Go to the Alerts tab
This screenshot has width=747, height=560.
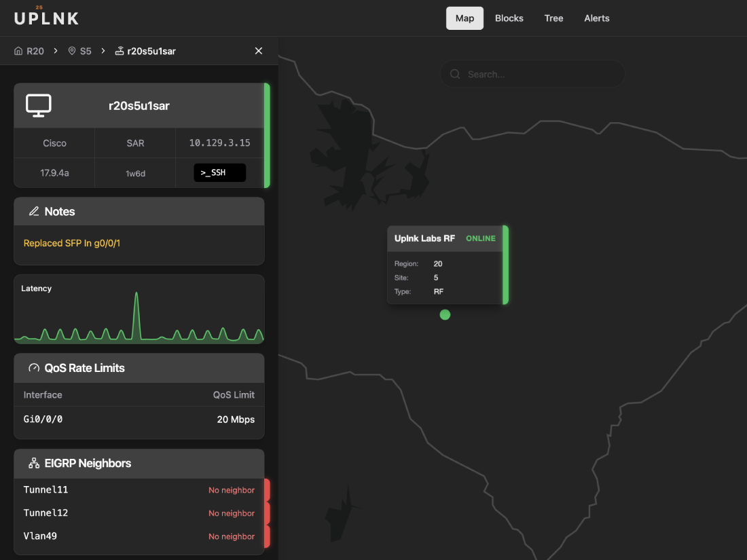tap(596, 18)
